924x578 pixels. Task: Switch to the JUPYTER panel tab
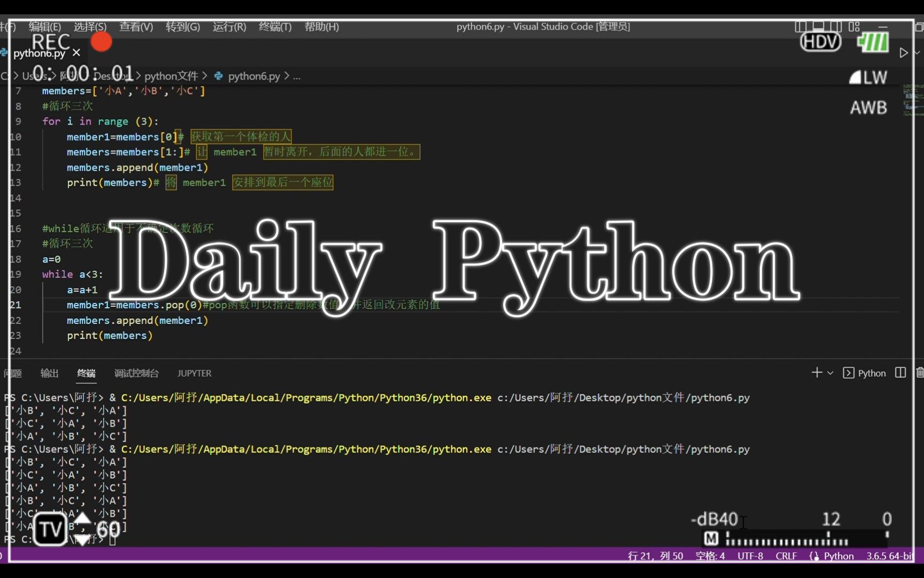194,373
